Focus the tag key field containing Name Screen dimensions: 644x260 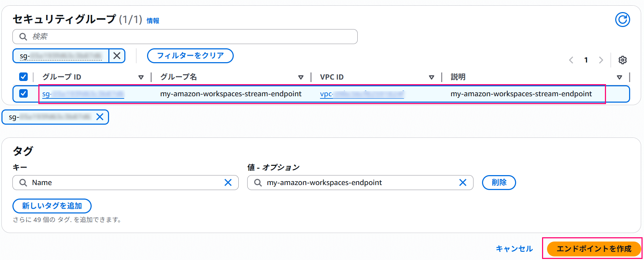[125, 183]
